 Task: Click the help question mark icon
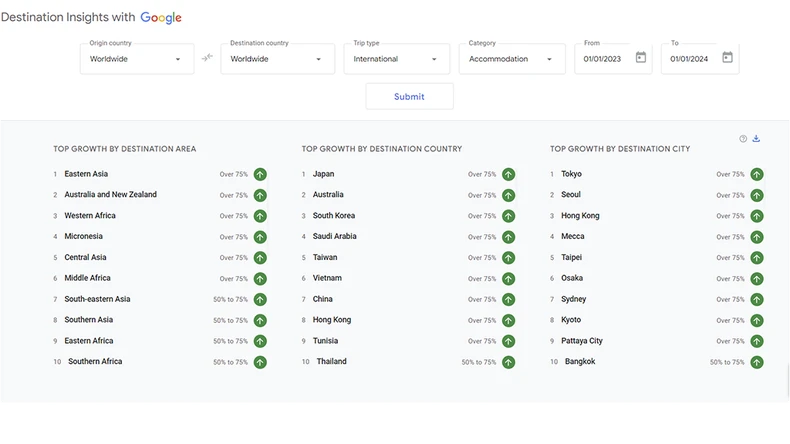[743, 139]
